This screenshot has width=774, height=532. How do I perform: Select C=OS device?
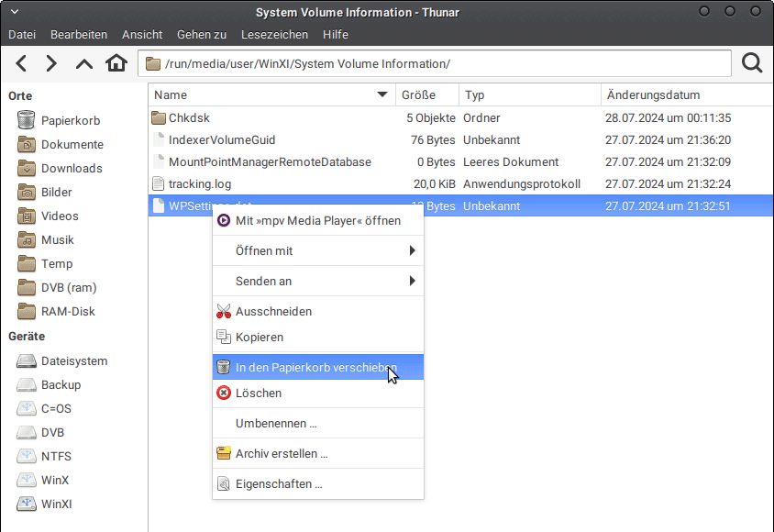click(44, 408)
